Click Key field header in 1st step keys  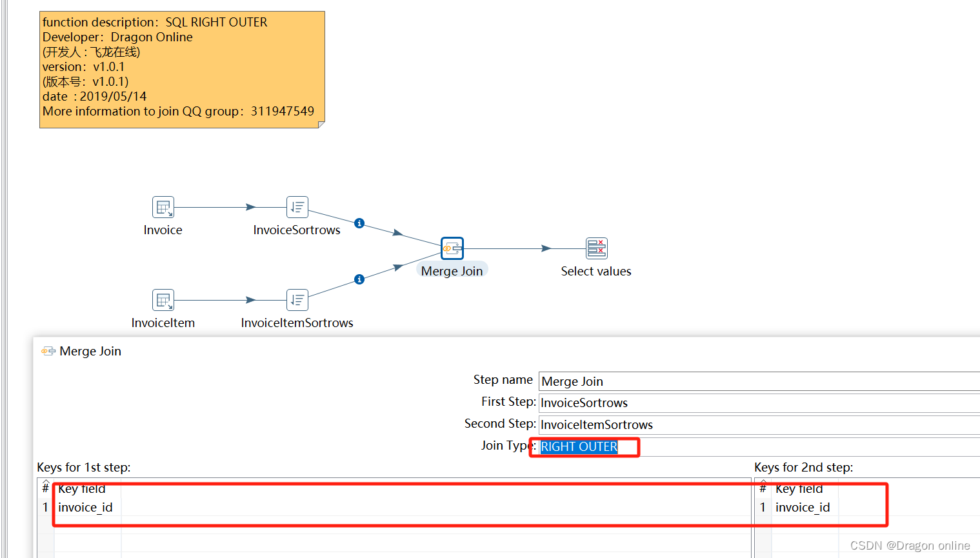pyautogui.click(x=82, y=488)
